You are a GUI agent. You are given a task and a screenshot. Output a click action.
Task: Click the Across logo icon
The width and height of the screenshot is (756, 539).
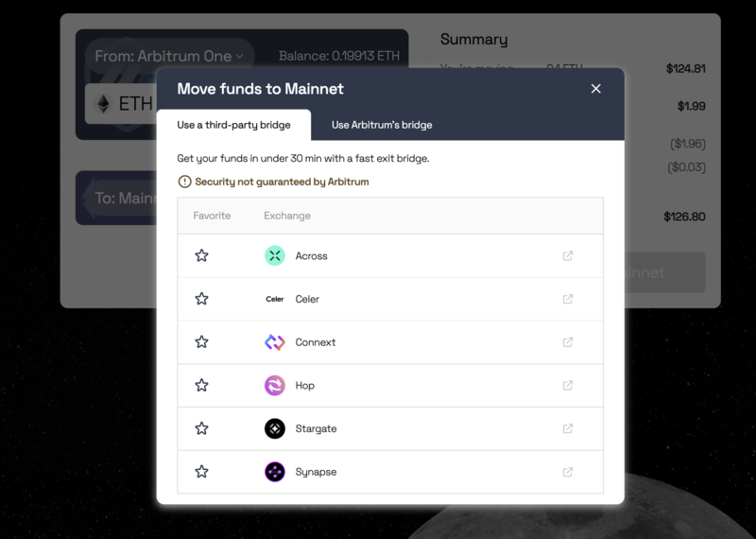[x=275, y=255]
